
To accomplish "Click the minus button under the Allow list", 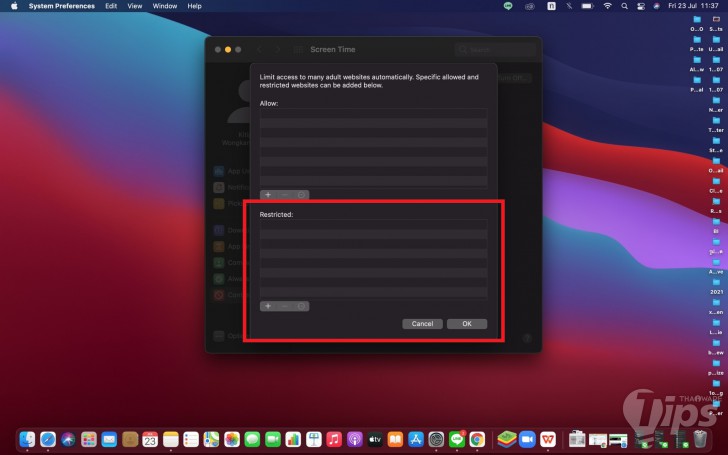I will (x=285, y=195).
